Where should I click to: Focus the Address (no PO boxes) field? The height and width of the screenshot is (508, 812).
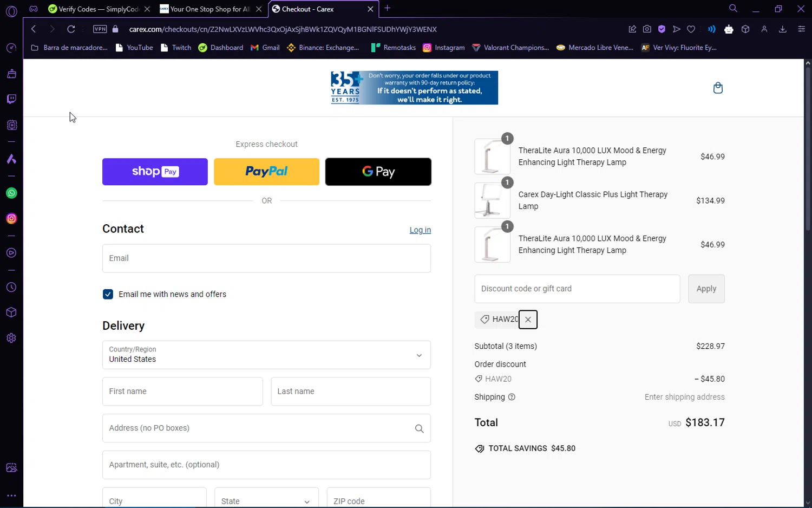[266, 428]
